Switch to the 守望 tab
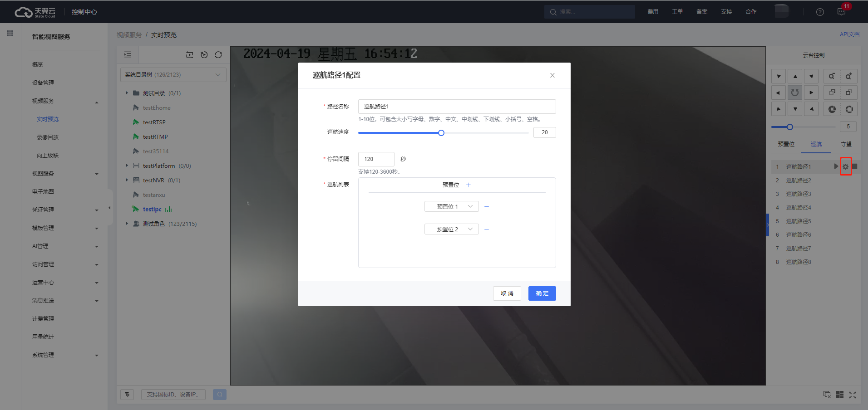 tap(846, 144)
